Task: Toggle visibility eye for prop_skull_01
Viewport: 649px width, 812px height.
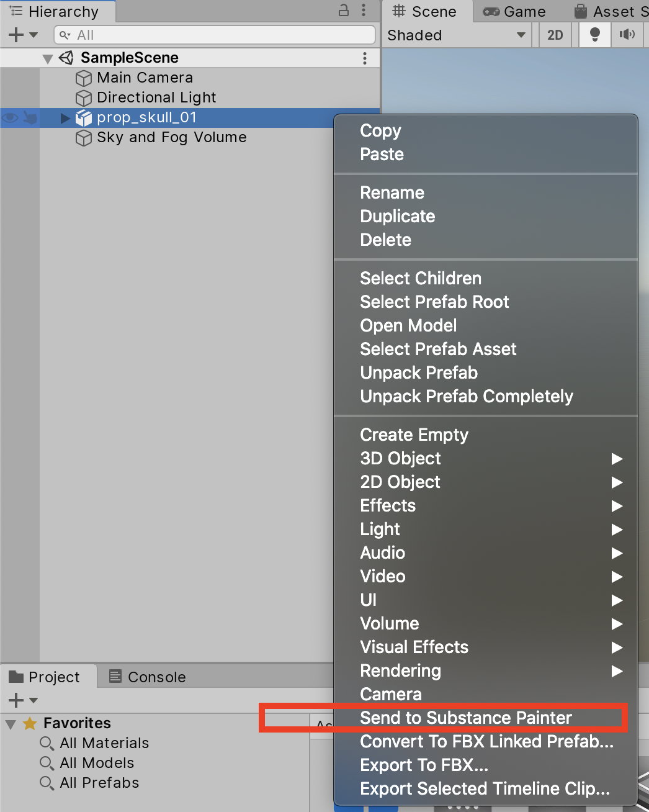Action: [x=11, y=117]
